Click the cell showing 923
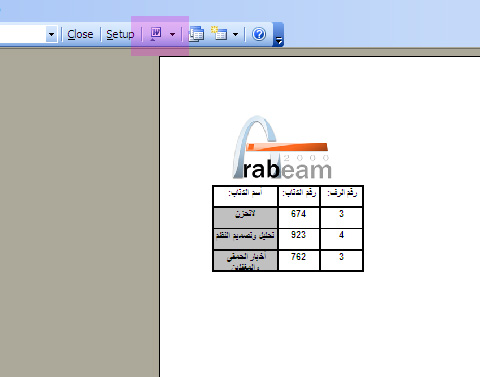The width and height of the screenshot is (480, 377). (x=299, y=239)
